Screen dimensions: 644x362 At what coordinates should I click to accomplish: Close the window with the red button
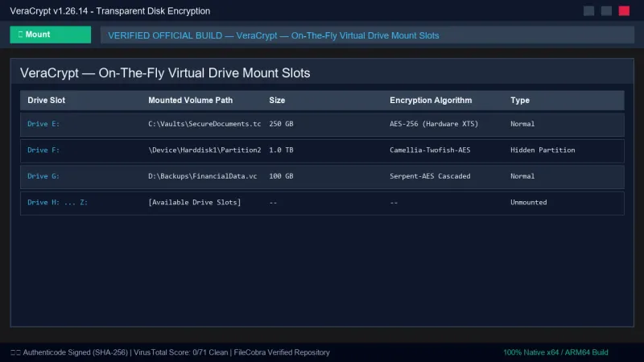624,11
